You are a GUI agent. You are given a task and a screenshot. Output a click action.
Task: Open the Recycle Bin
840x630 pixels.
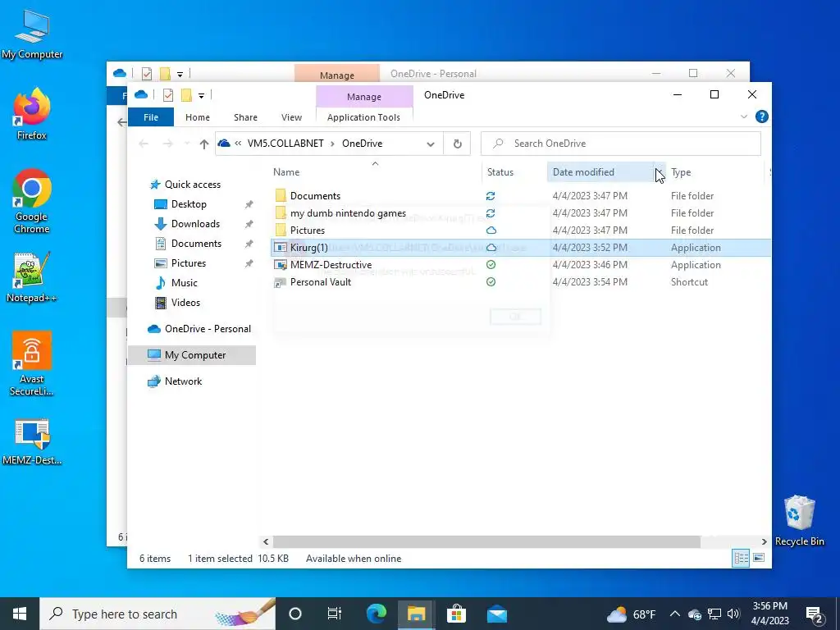tap(799, 521)
